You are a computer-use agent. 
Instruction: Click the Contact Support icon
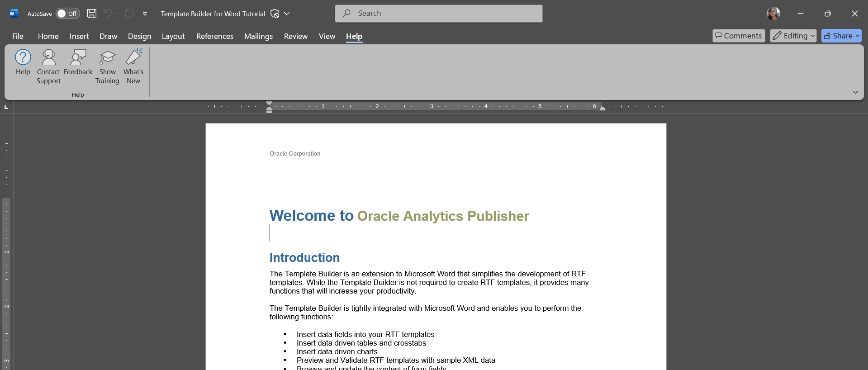pyautogui.click(x=48, y=67)
